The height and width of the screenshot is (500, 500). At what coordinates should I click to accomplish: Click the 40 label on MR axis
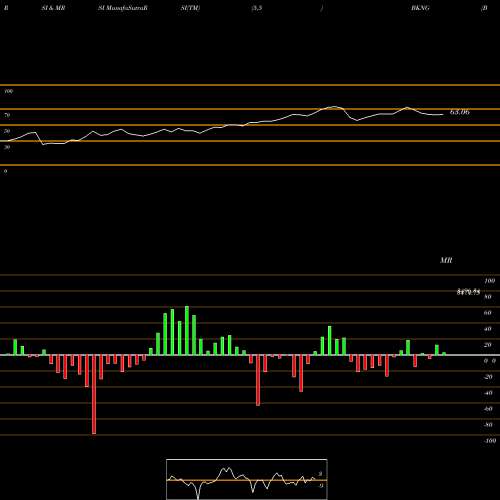[x=488, y=329]
